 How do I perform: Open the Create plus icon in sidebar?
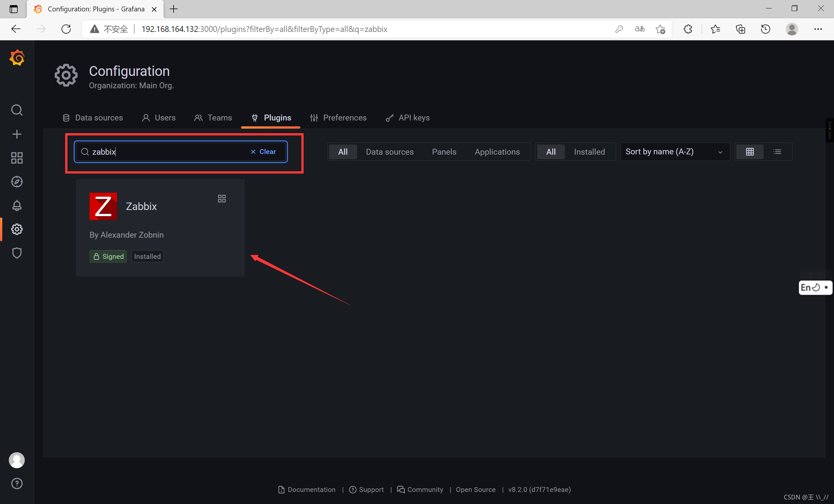tap(17, 134)
